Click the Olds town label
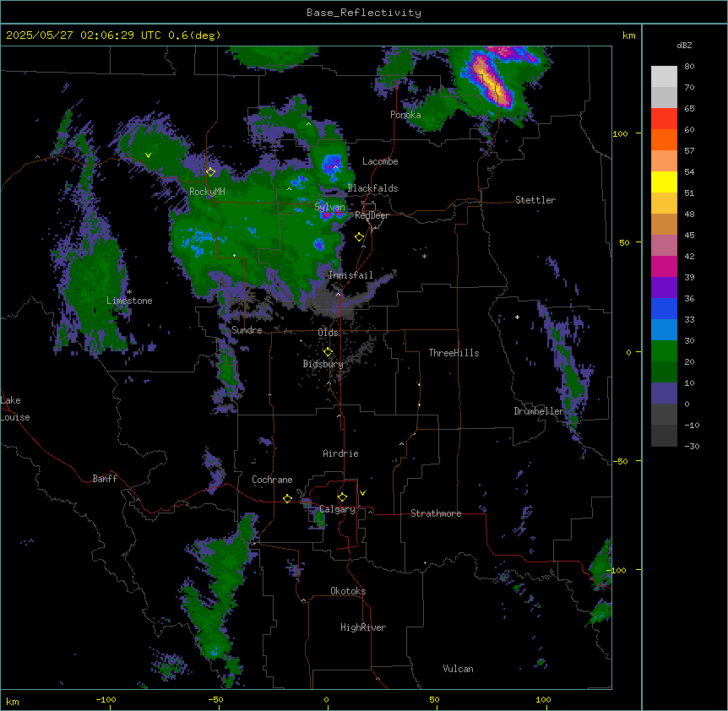The height and width of the screenshot is (711, 728). click(328, 333)
